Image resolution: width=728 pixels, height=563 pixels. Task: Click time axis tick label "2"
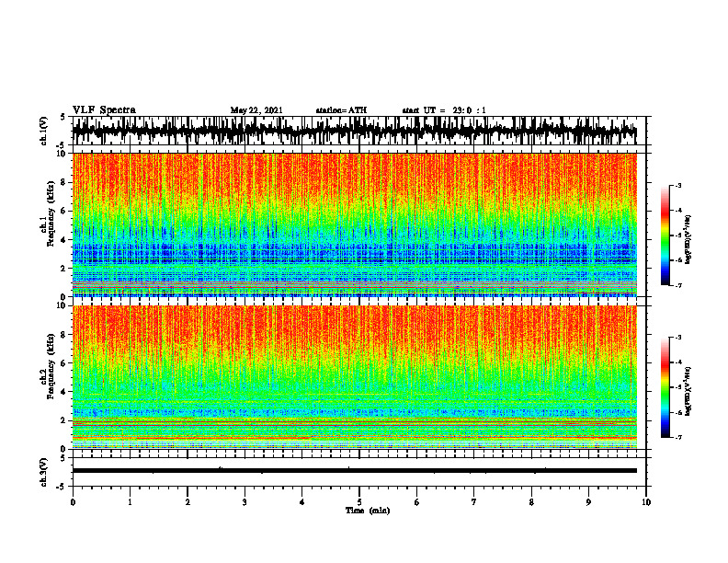coord(188,502)
